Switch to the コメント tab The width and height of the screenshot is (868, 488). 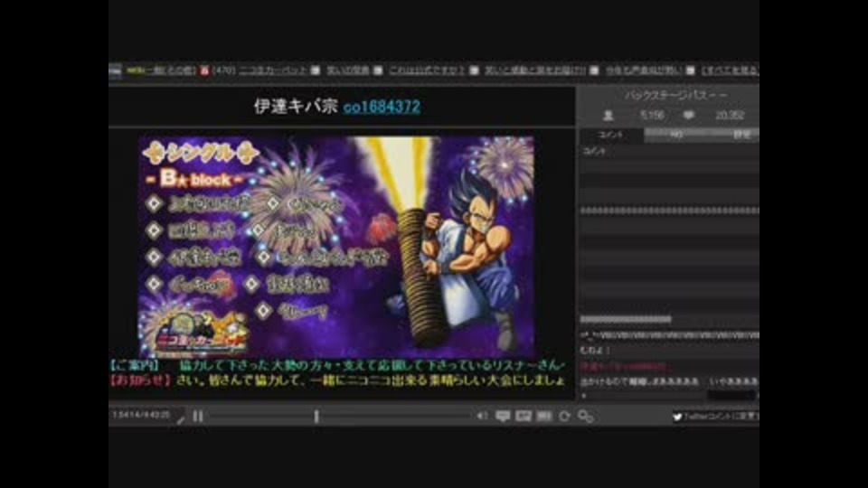611,135
